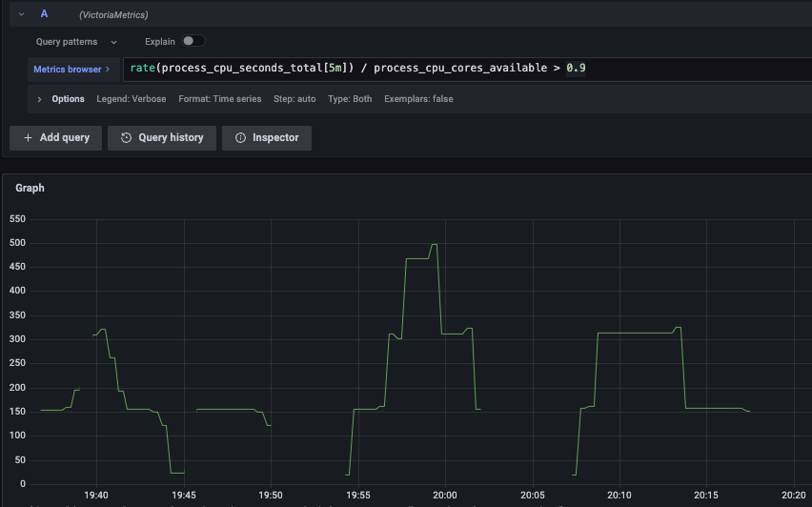Open the Metrics browser
Screen dimensions: 812x507
(71, 70)
